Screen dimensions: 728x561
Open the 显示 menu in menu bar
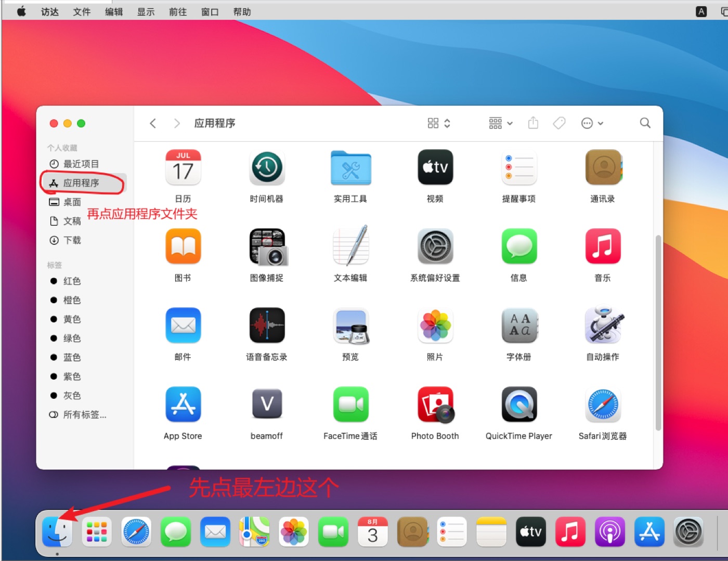[x=146, y=11]
